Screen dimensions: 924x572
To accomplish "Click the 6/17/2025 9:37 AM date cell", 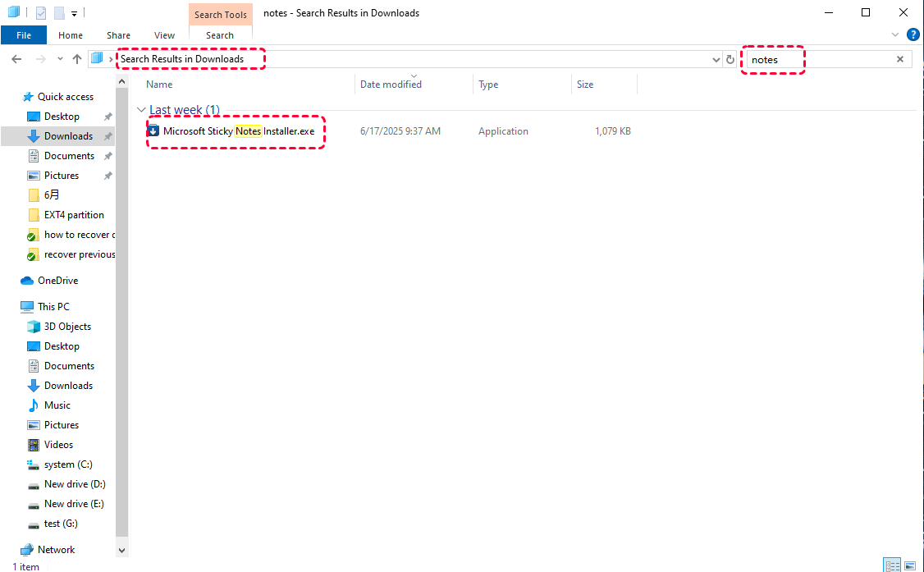I will click(400, 131).
